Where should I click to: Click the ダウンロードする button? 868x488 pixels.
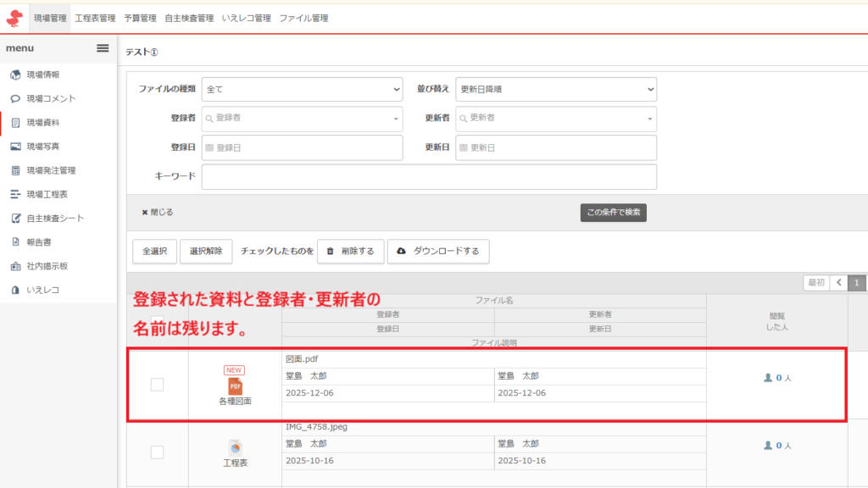438,252
